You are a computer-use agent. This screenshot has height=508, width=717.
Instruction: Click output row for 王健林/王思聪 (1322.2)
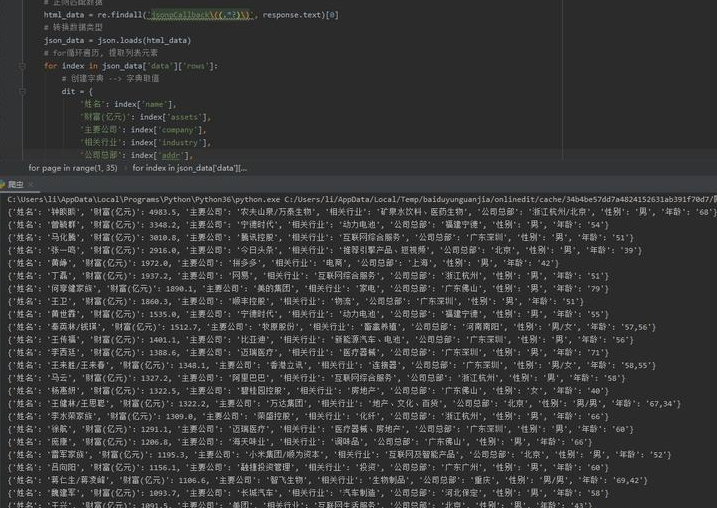(x=344, y=404)
